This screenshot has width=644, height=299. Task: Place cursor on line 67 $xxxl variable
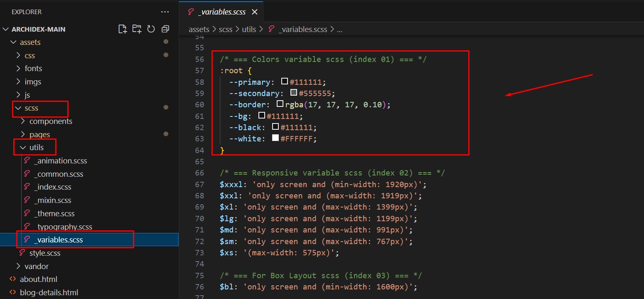tap(230, 184)
